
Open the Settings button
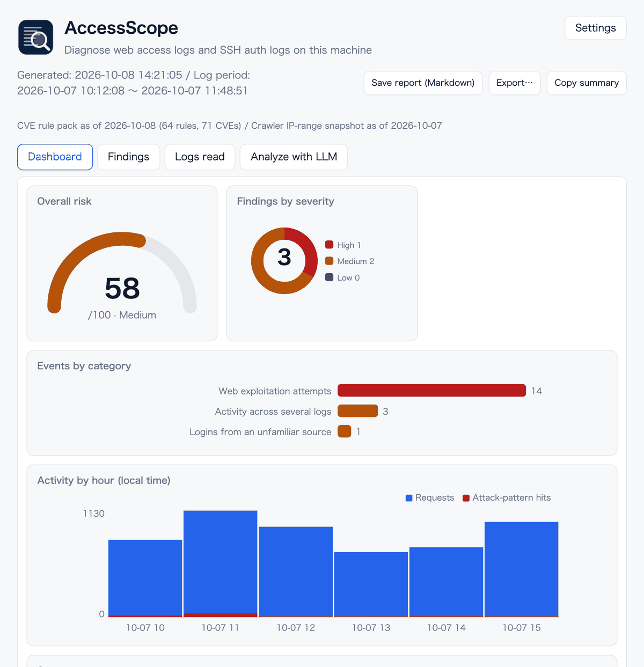595,28
